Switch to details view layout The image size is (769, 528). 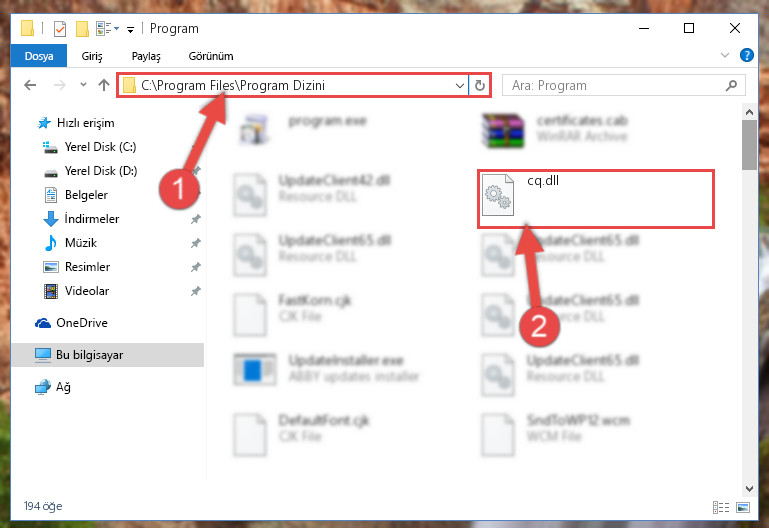720,507
